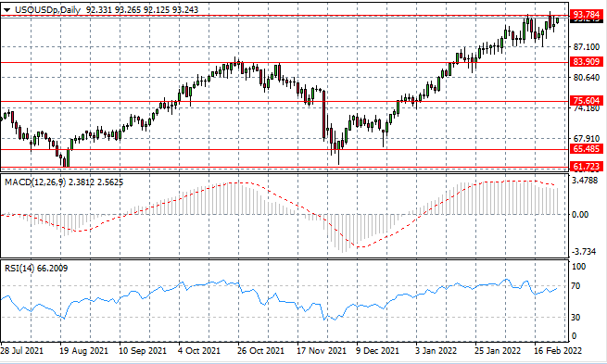Click the 16 Feb 2022 date label
The width and height of the screenshot is (607, 364).
[x=558, y=351]
